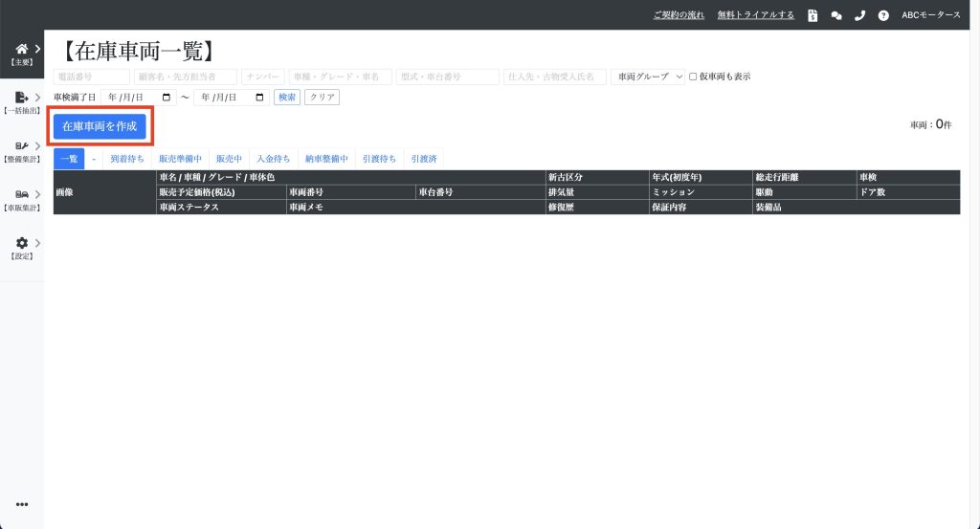
Task: Toggle the 仮車両も表示 checkbox
Action: (693, 77)
